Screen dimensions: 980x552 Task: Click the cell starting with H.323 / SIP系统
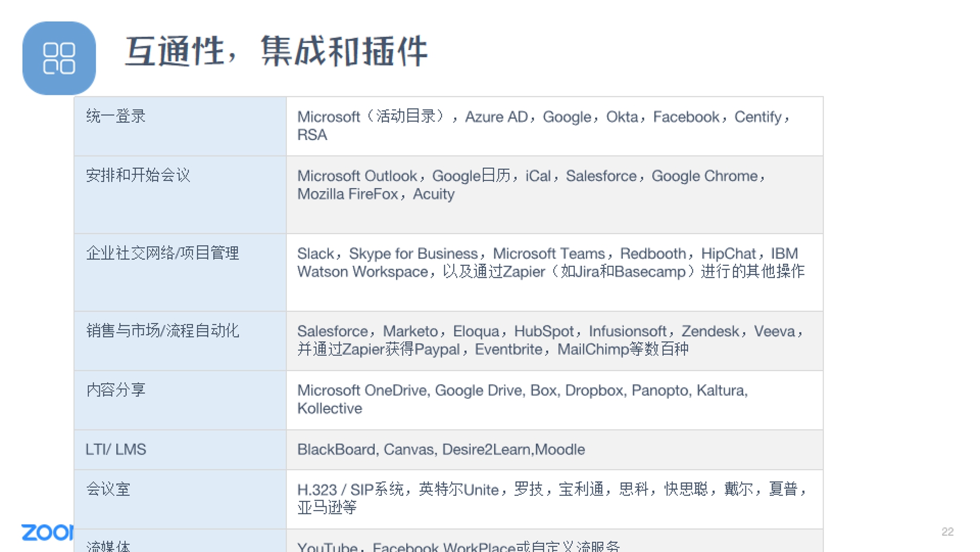[555, 500]
